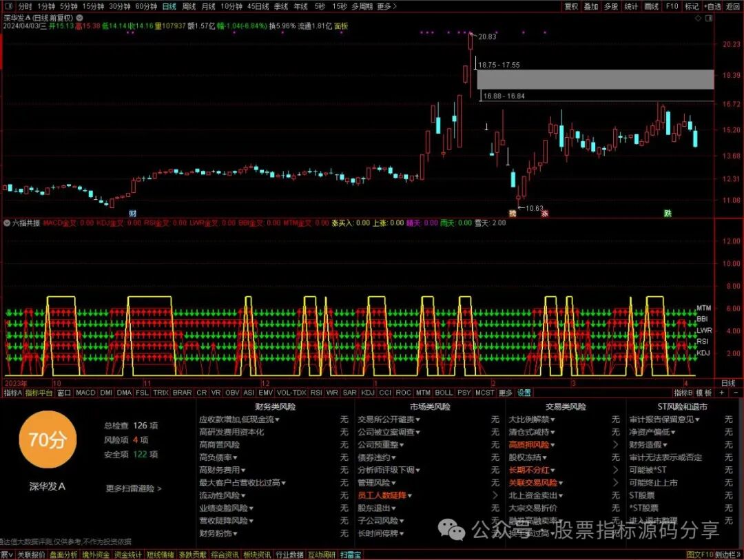This screenshot has height=560, width=744.
Task: Click the plus zoom-in button beside 模板
Action: coord(722,393)
